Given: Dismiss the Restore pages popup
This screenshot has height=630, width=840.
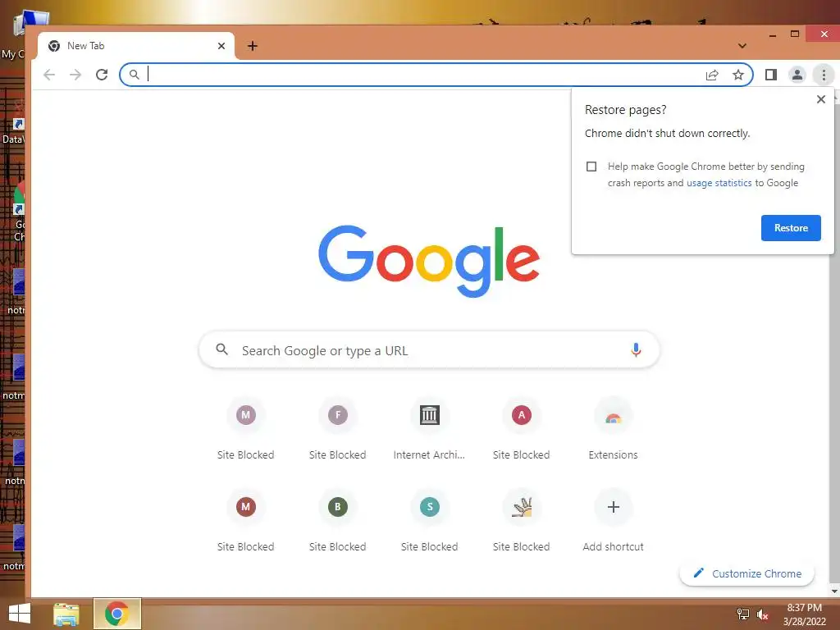Looking at the screenshot, I should [820, 99].
